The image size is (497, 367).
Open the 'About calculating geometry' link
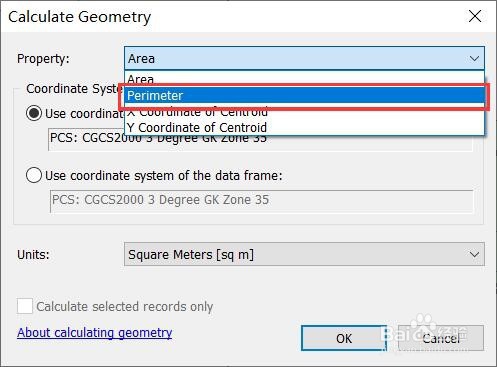pyautogui.click(x=95, y=333)
